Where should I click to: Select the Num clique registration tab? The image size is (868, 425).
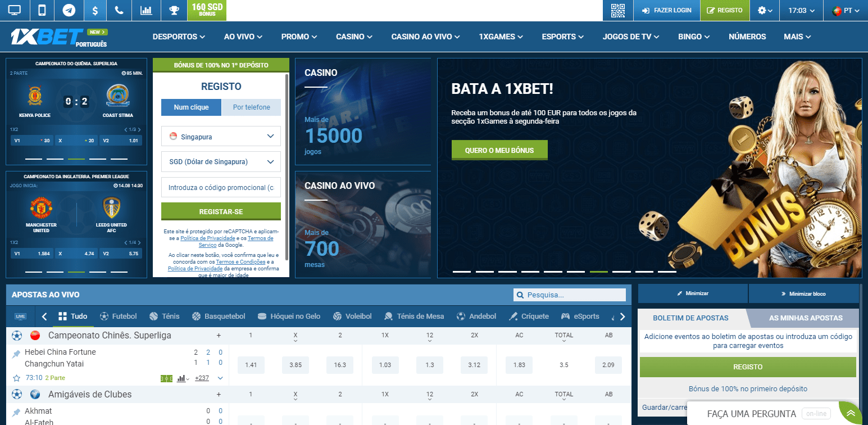(191, 107)
